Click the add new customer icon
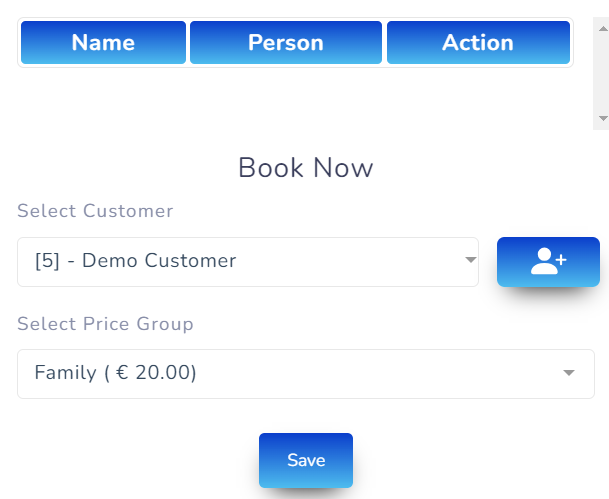The width and height of the screenshot is (609, 499). (x=548, y=262)
